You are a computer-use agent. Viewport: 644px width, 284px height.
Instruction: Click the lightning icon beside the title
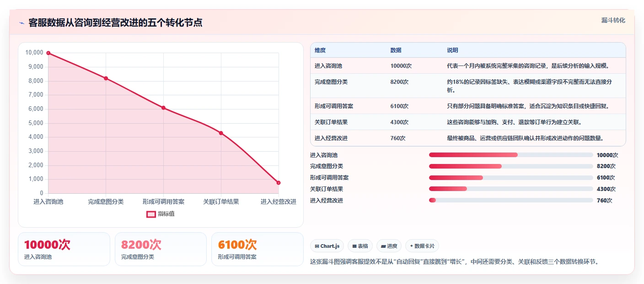(x=22, y=23)
